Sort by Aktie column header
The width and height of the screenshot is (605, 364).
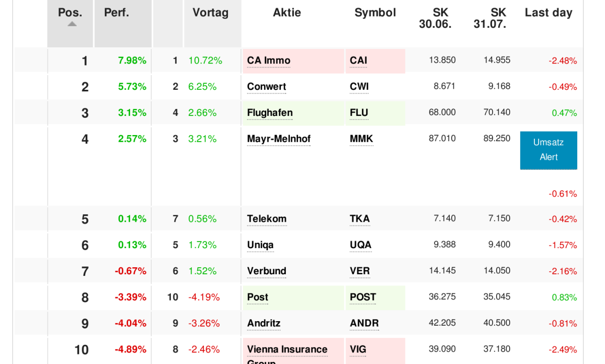(287, 13)
